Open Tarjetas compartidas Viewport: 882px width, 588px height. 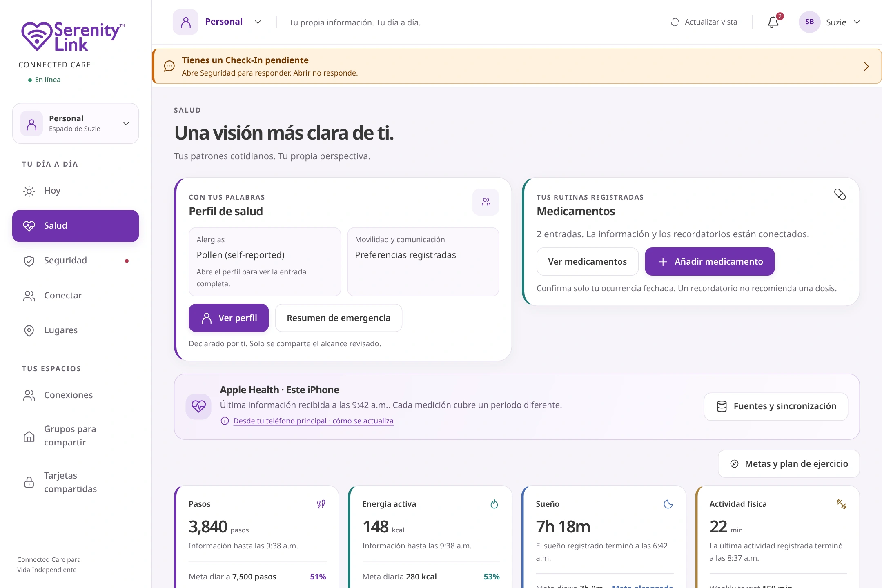(76, 482)
